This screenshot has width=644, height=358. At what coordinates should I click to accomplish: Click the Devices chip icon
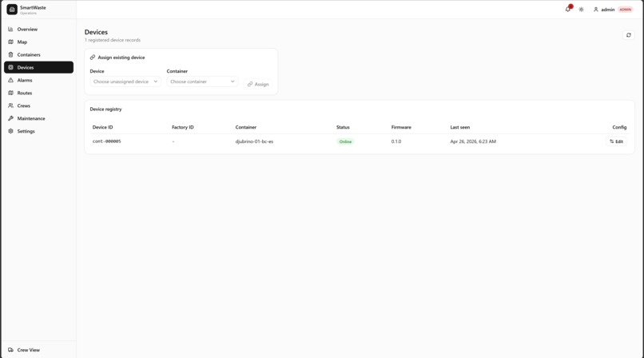pyautogui.click(x=10, y=67)
